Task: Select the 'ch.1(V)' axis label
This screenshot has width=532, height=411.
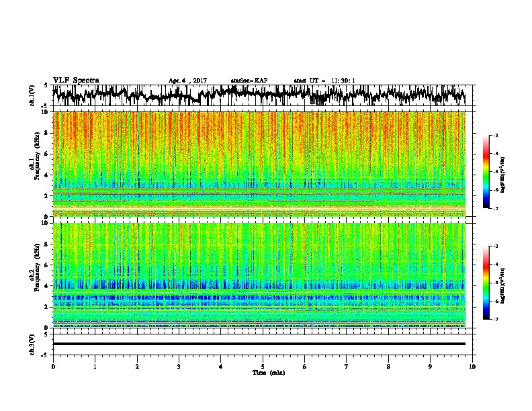Action: (x=32, y=95)
